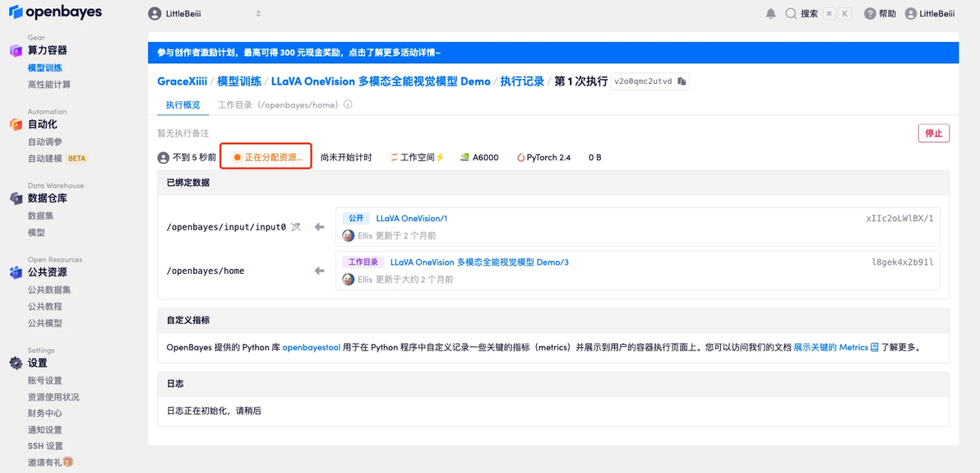Open 账号设置 in the sidebar
This screenshot has height=473, width=980.
tap(45, 380)
